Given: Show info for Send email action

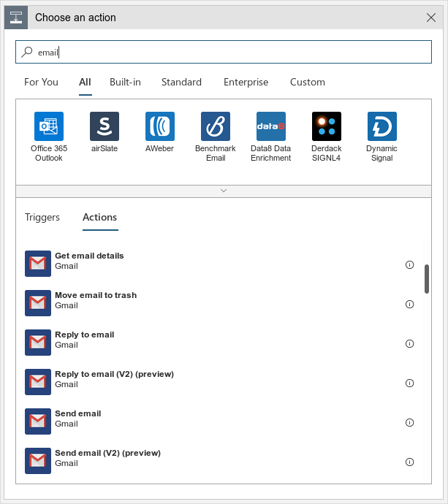Looking at the screenshot, I should pyautogui.click(x=409, y=423).
